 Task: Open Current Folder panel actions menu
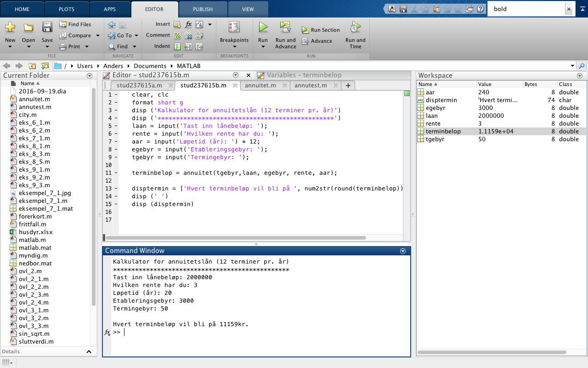point(90,75)
